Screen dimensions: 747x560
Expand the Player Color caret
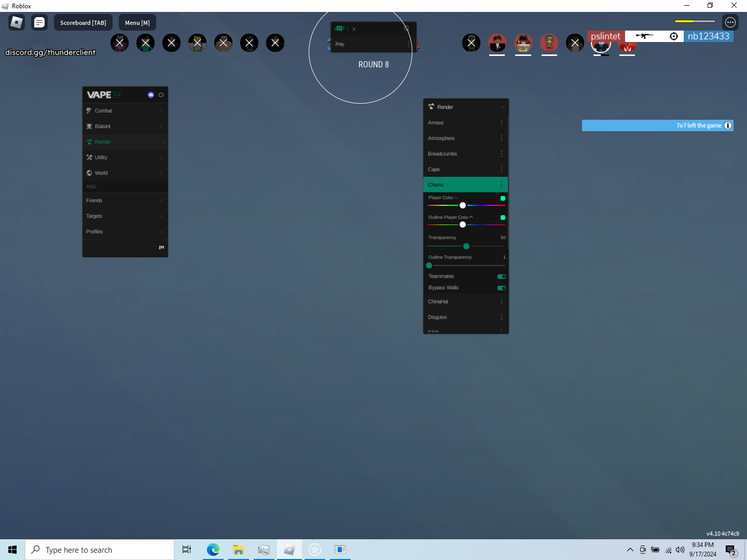click(x=456, y=198)
